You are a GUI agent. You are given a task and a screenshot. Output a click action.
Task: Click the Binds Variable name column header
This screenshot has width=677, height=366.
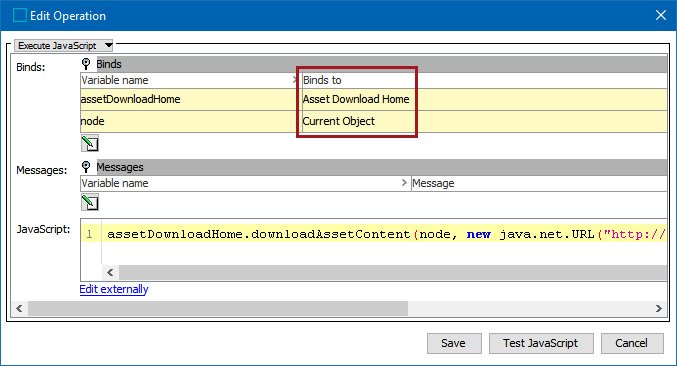189,80
